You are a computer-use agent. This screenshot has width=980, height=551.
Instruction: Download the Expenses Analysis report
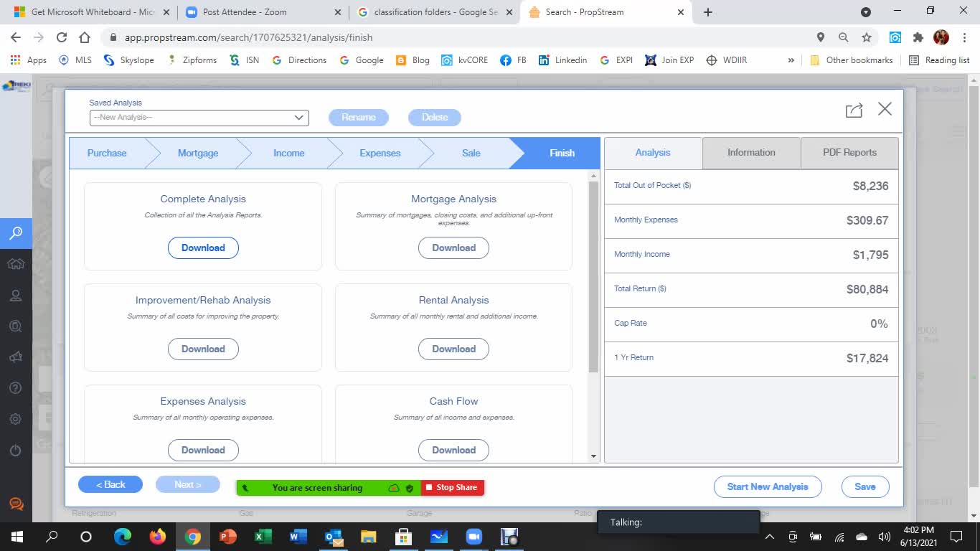(x=203, y=450)
